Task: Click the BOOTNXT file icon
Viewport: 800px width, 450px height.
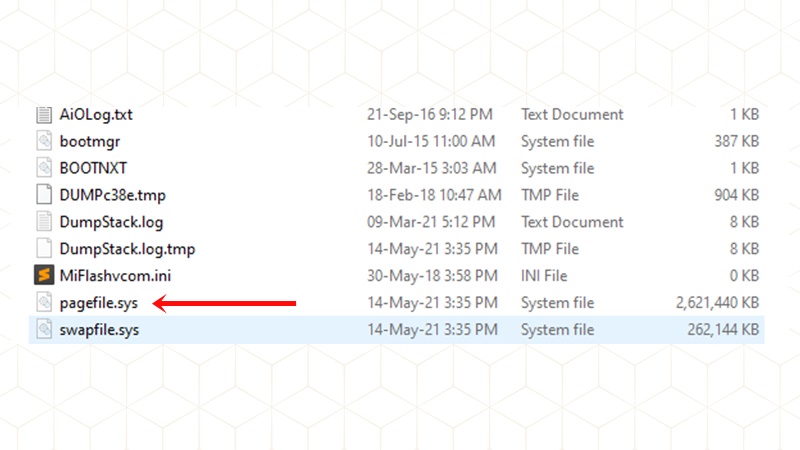Action: click(x=43, y=168)
